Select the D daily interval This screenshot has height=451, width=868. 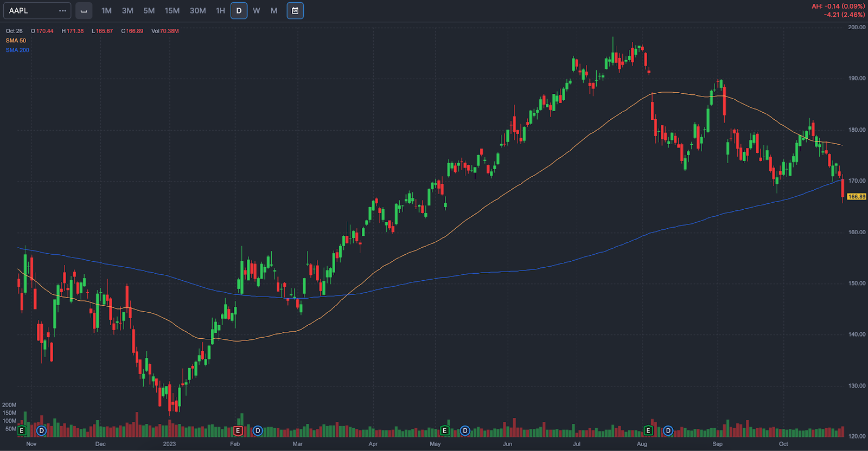coord(239,11)
